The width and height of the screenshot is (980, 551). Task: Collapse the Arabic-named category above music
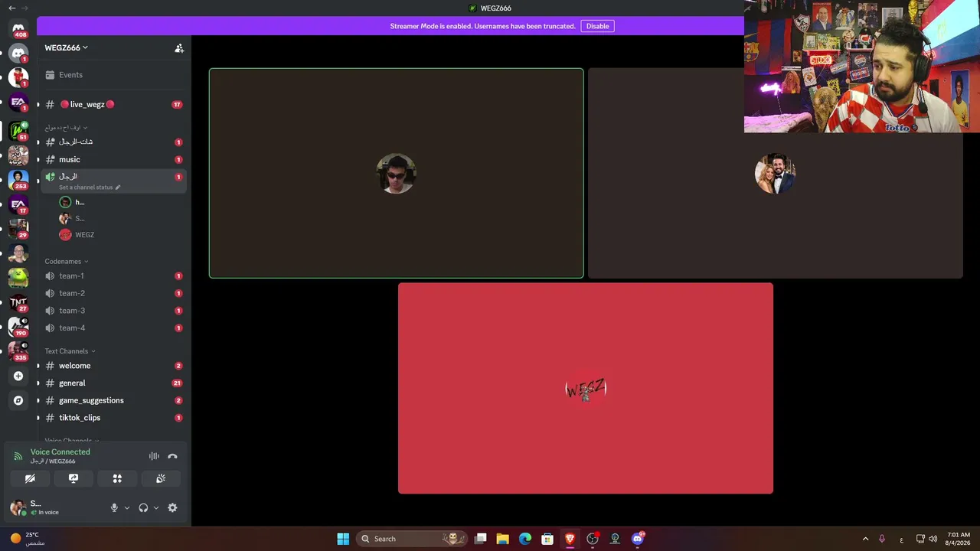(66, 128)
